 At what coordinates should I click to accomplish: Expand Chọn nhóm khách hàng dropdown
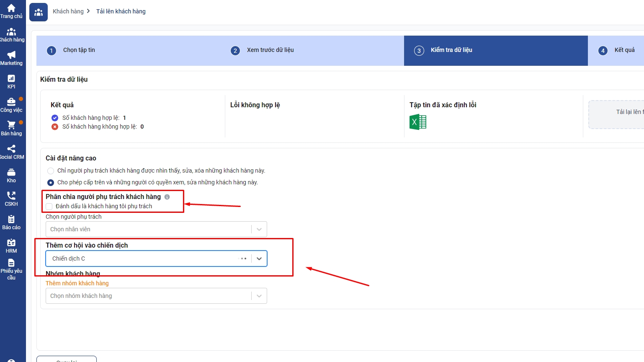[x=259, y=296]
